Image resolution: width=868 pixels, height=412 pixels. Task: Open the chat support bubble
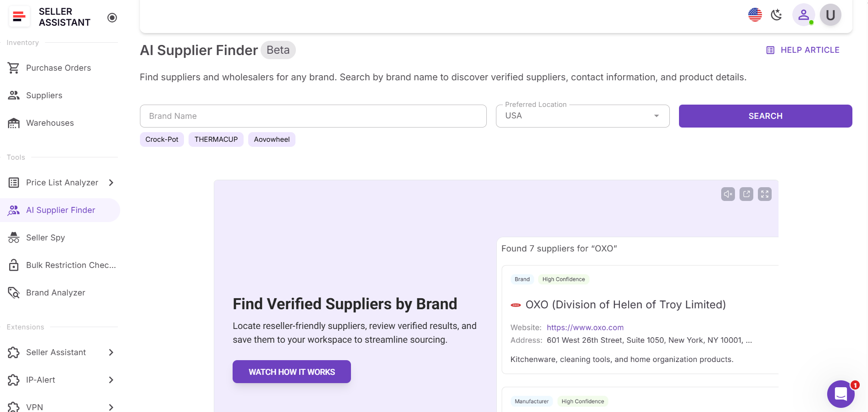click(841, 394)
